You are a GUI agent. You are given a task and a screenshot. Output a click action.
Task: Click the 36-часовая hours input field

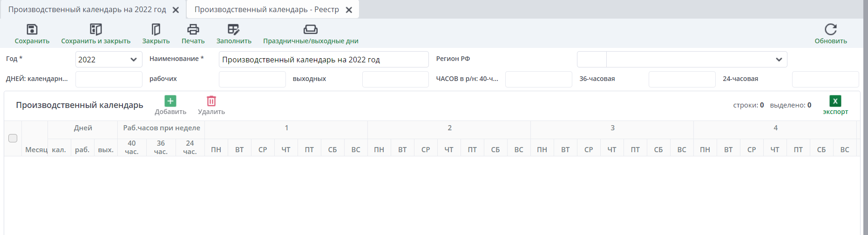[682, 80]
